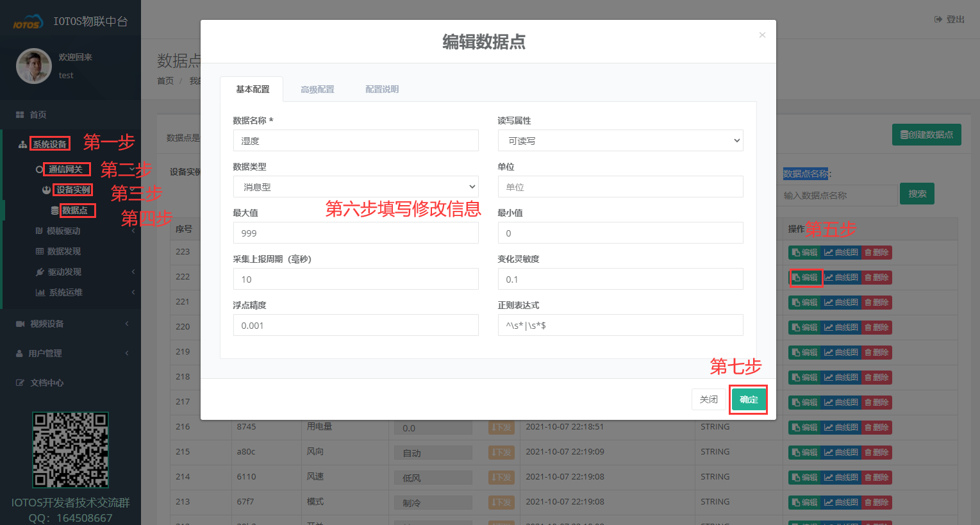980x525 pixels.
Task: Click the green 搜索 search button
Action: coord(917,195)
